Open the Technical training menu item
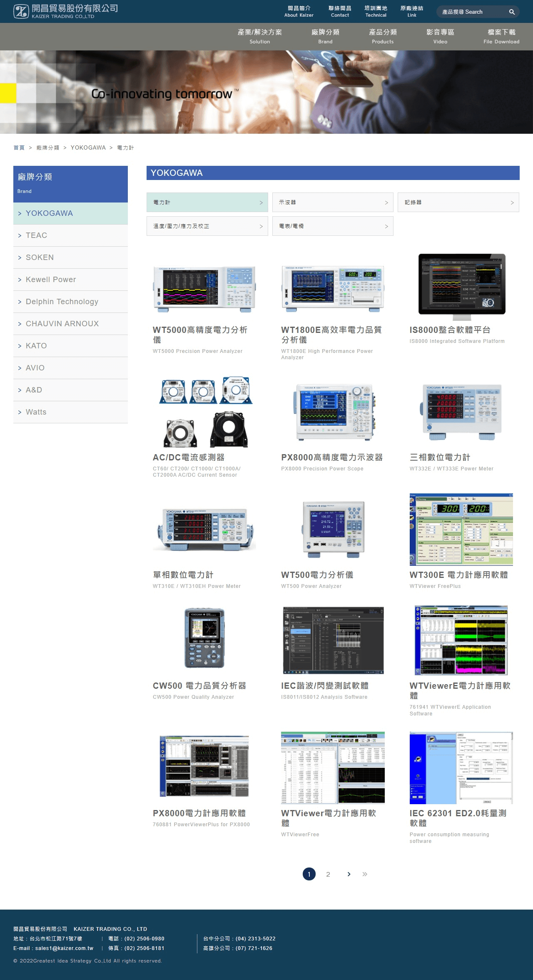This screenshot has height=980, width=533. pyautogui.click(x=376, y=11)
